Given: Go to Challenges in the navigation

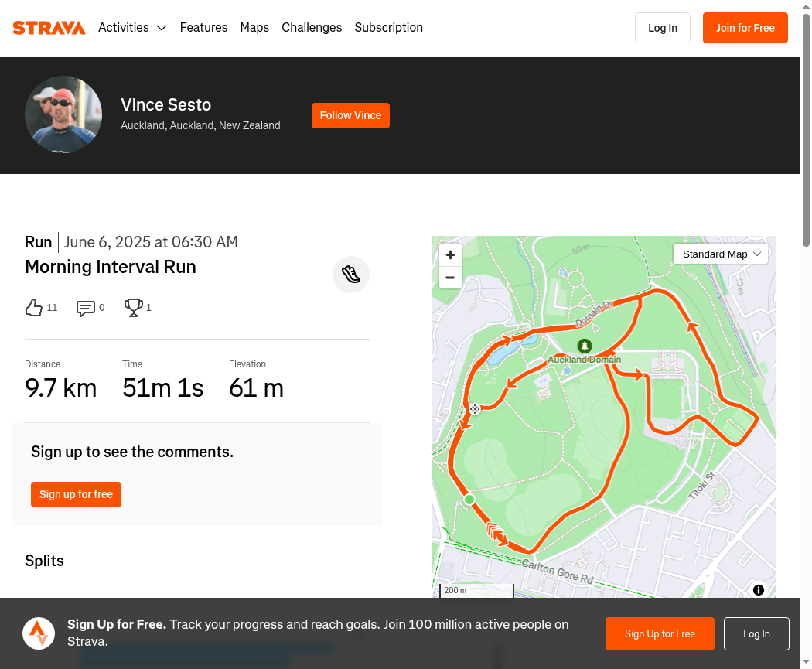Looking at the screenshot, I should pyautogui.click(x=312, y=27).
